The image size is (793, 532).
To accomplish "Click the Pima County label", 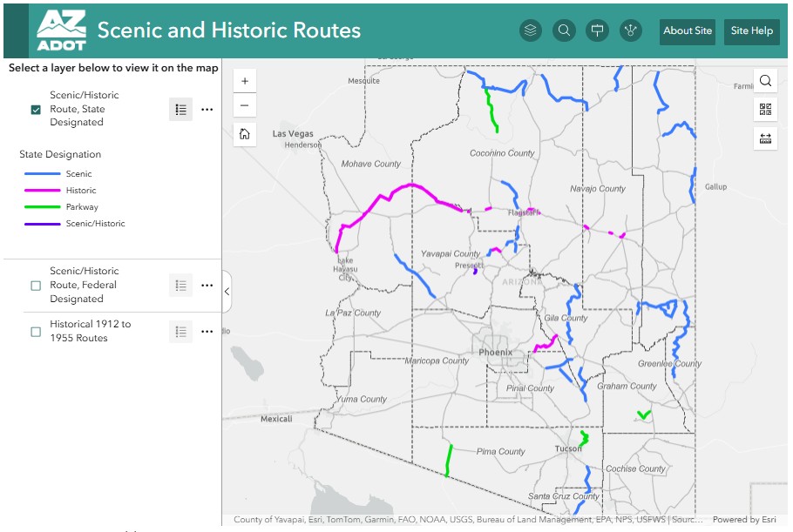I will tap(501, 451).
